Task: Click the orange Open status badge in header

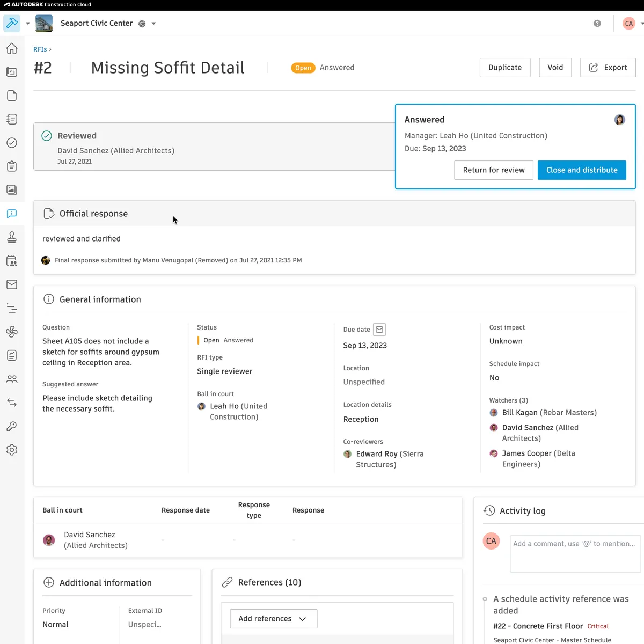Action: pyautogui.click(x=303, y=68)
